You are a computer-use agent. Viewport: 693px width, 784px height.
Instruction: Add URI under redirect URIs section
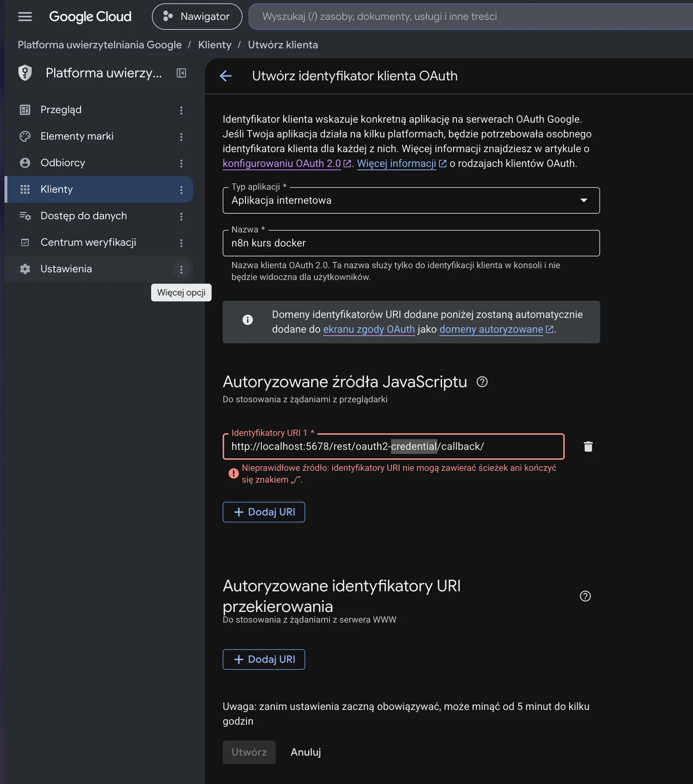click(x=264, y=659)
